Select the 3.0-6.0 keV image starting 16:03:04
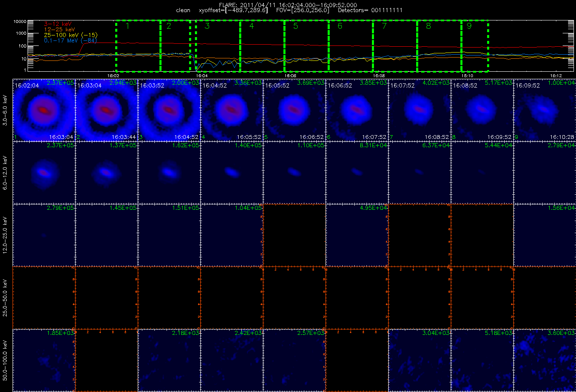The image size is (576, 392). (x=106, y=110)
